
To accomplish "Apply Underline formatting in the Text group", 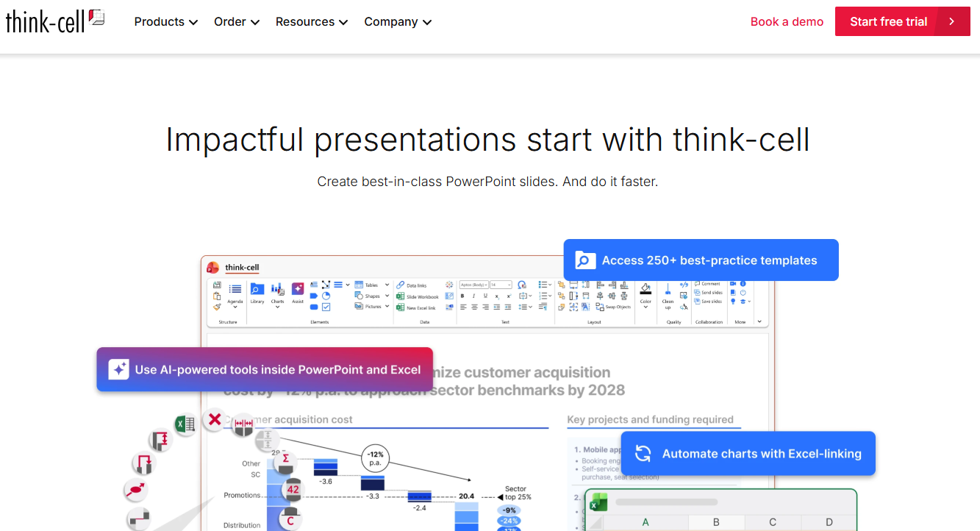I will tap(485, 296).
